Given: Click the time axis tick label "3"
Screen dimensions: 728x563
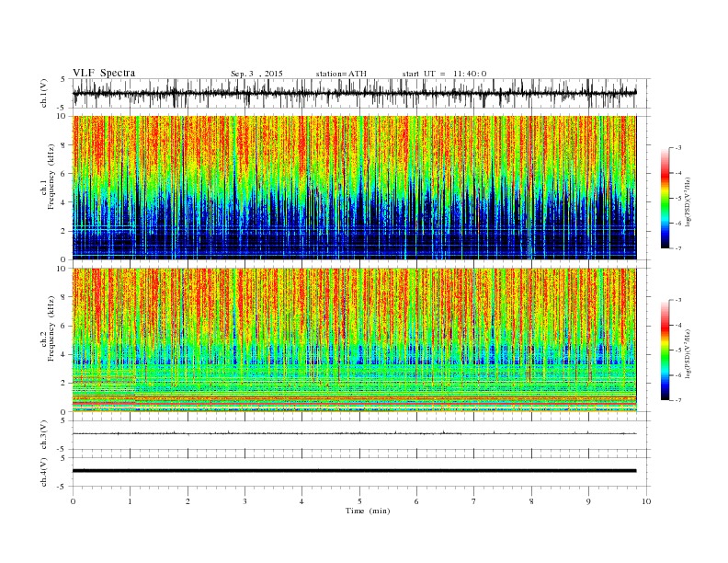Looking at the screenshot, I should pyautogui.click(x=245, y=501).
